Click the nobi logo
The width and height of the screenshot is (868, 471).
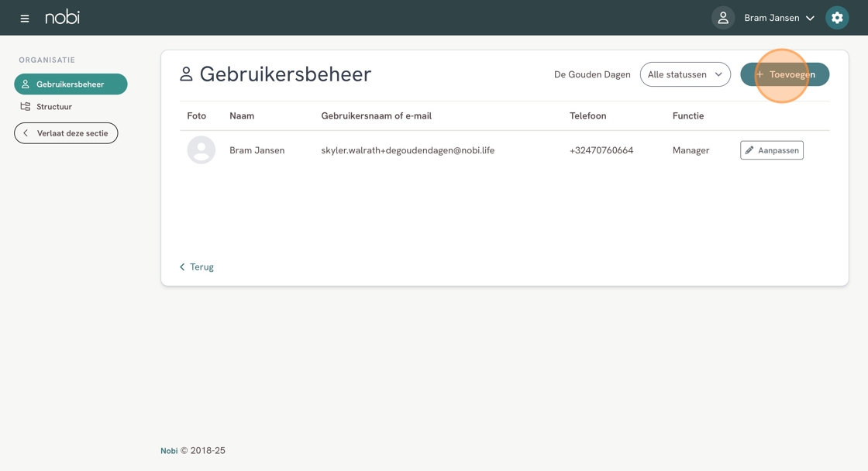click(x=62, y=17)
